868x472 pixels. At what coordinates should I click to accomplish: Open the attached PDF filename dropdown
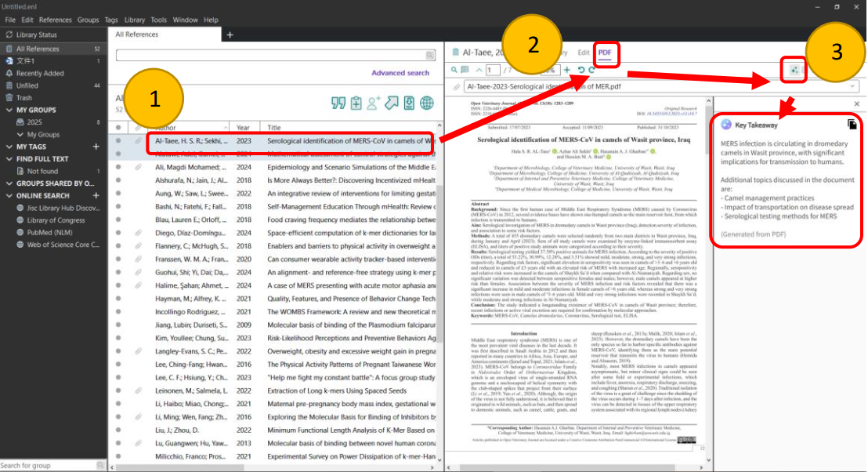click(x=852, y=86)
